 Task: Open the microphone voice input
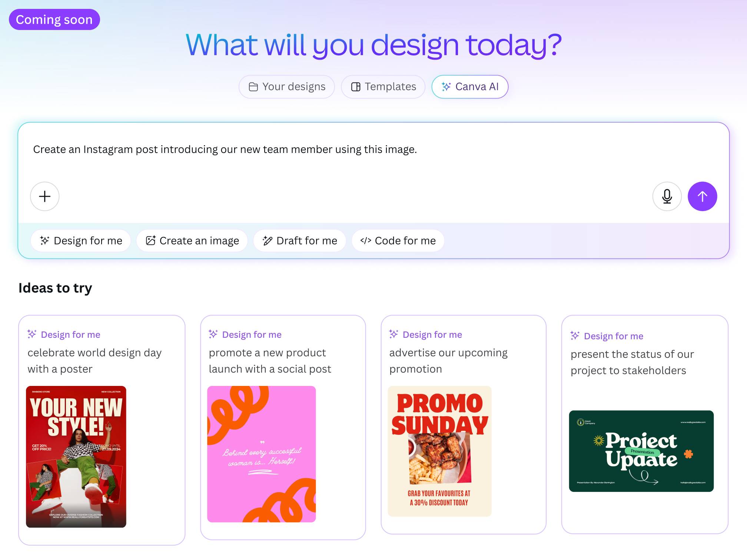[x=667, y=196]
